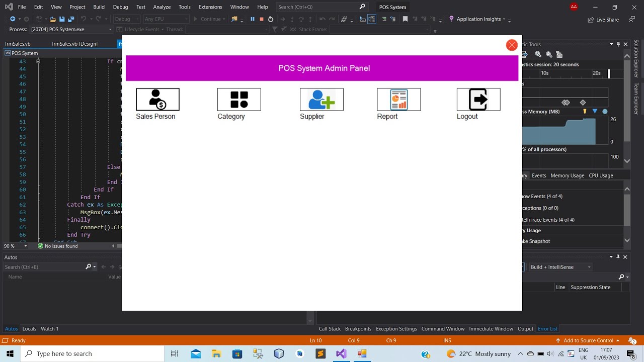Open the Breakpoints tab

pos(358,329)
